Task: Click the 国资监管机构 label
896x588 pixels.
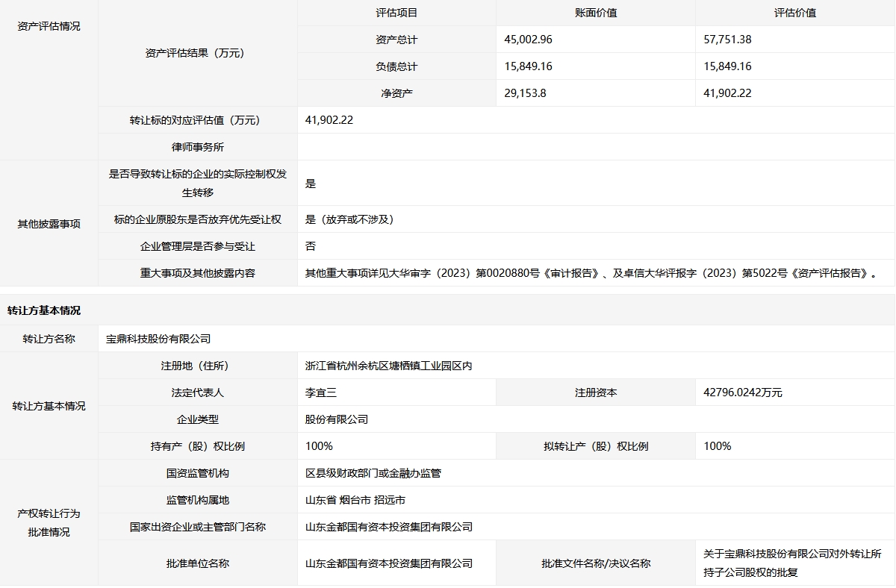Action: (x=198, y=473)
